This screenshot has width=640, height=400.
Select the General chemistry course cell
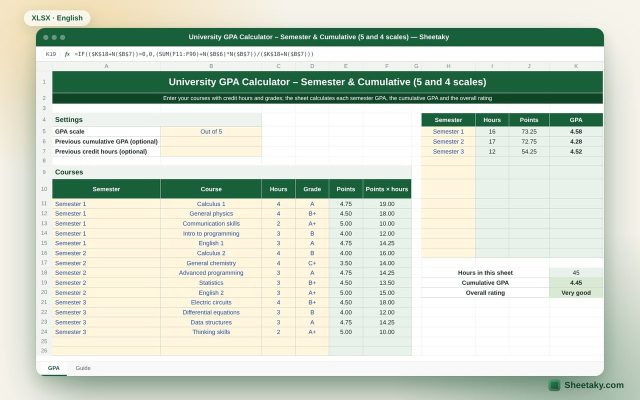point(211,263)
